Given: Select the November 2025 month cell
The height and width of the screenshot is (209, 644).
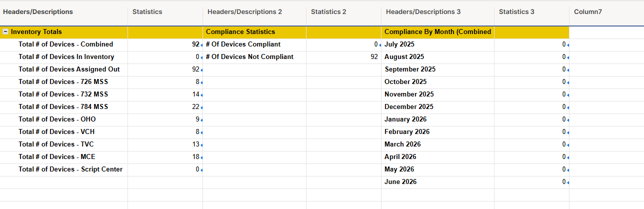Looking at the screenshot, I should click(437, 94).
